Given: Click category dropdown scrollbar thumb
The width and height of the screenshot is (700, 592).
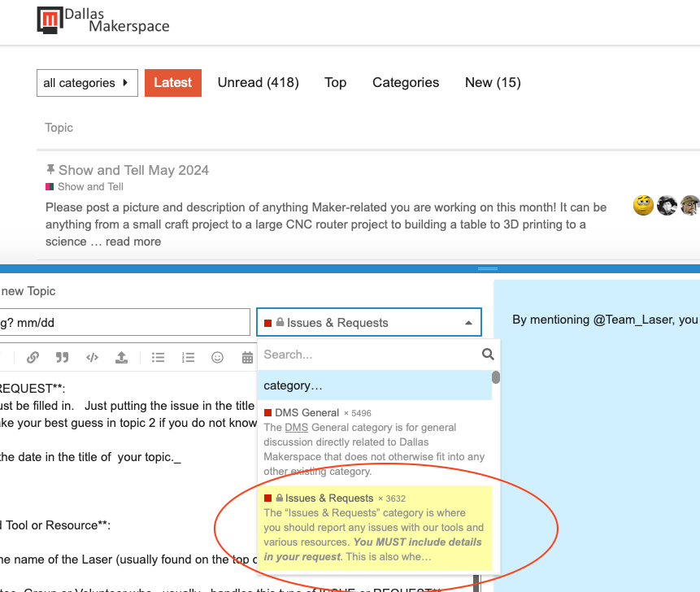Looking at the screenshot, I should point(496,377).
